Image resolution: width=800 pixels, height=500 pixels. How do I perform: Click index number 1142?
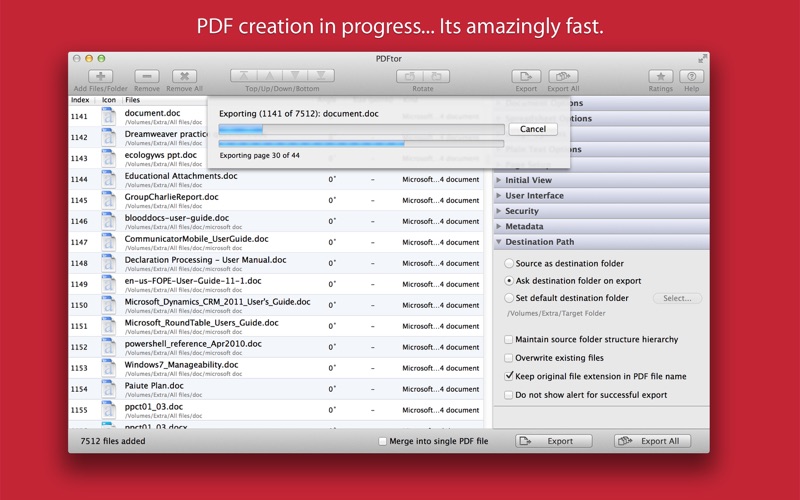tap(79, 137)
